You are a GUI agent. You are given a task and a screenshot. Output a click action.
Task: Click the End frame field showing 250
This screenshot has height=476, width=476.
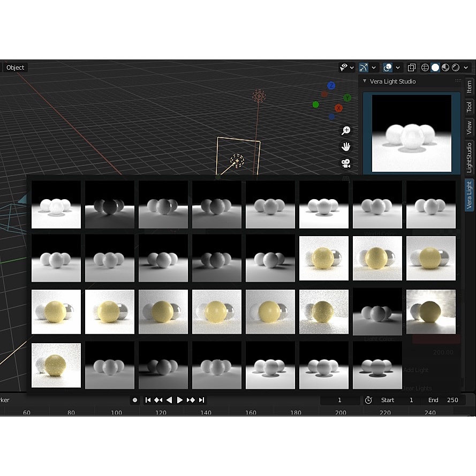[443, 400]
